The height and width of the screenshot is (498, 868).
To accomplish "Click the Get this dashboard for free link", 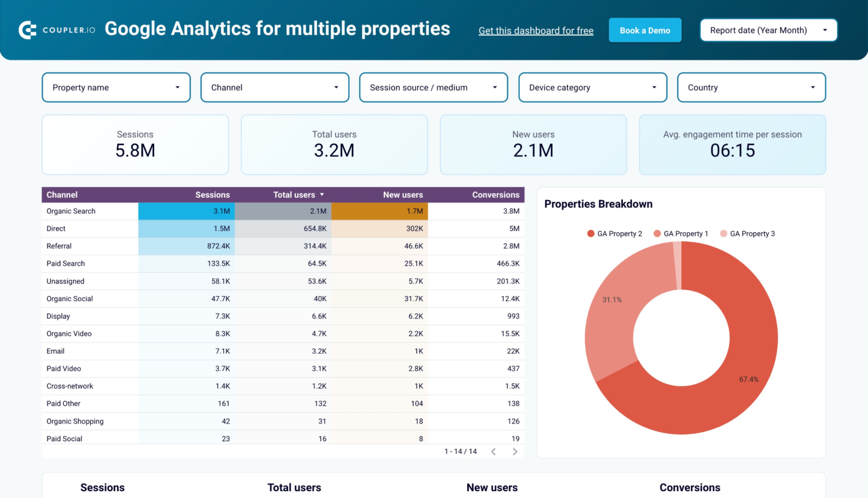I will (x=536, y=31).
